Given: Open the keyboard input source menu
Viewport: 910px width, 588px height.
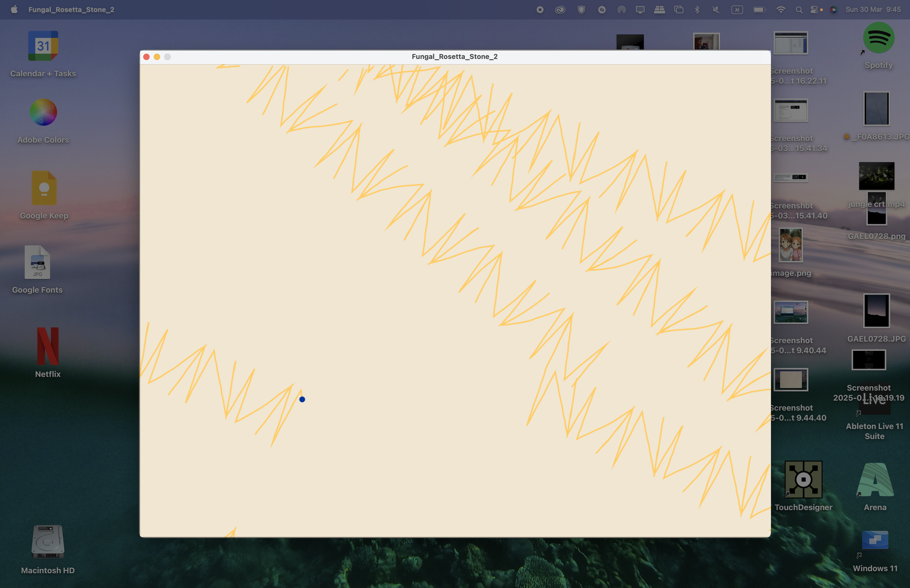Looking at the screenshot, I should pyautogui.click(x=737, y=9).
